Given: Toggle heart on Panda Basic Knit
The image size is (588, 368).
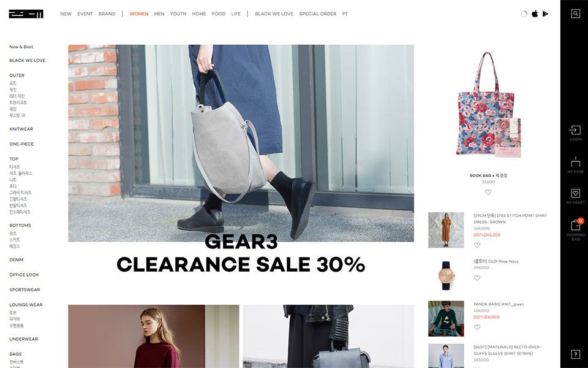Looking at the screenshot, I should 477,327.
